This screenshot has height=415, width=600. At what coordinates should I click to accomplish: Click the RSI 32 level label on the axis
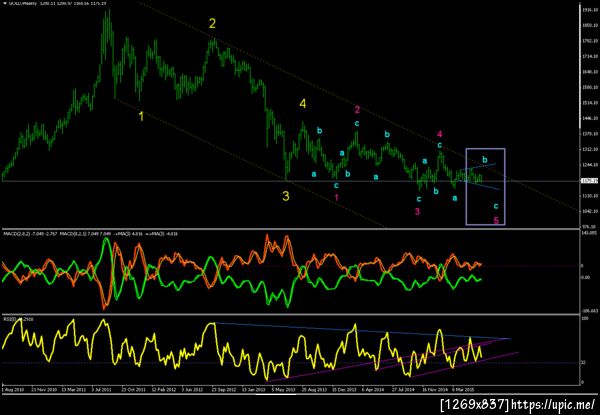[584, 363]
